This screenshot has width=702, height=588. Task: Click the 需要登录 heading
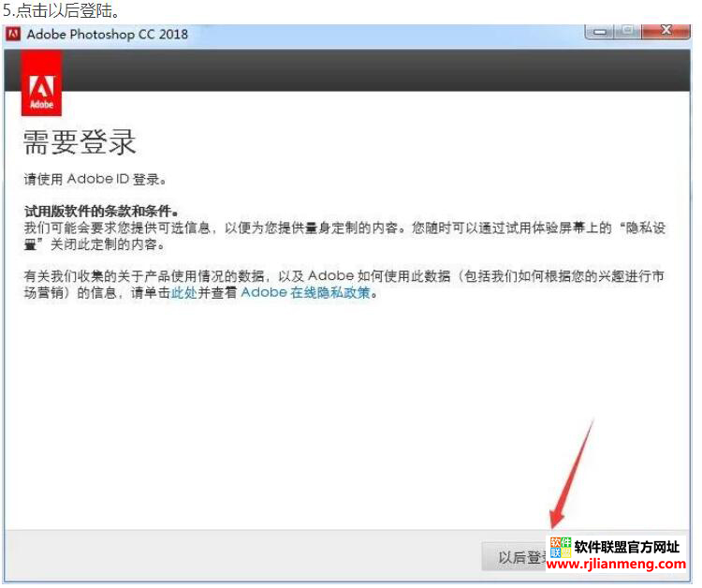tap(80, 142)
